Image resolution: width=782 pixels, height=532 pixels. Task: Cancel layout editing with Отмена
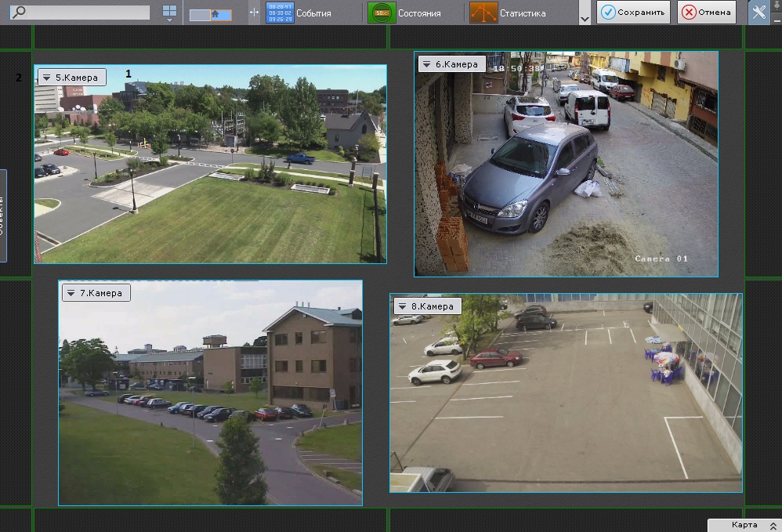707,13
